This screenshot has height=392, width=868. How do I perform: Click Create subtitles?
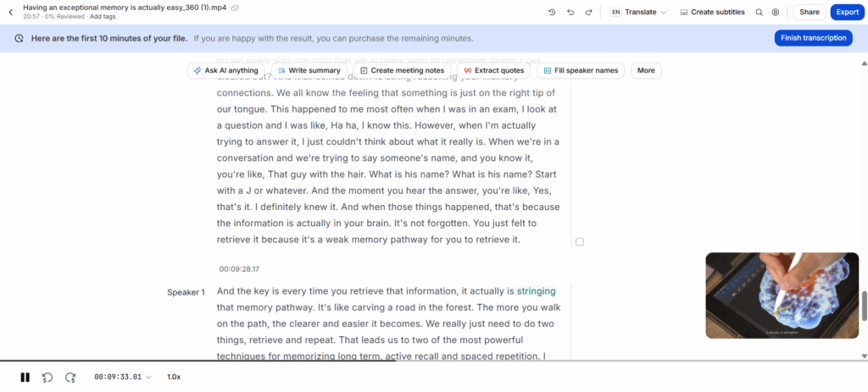tap(712, 12)
